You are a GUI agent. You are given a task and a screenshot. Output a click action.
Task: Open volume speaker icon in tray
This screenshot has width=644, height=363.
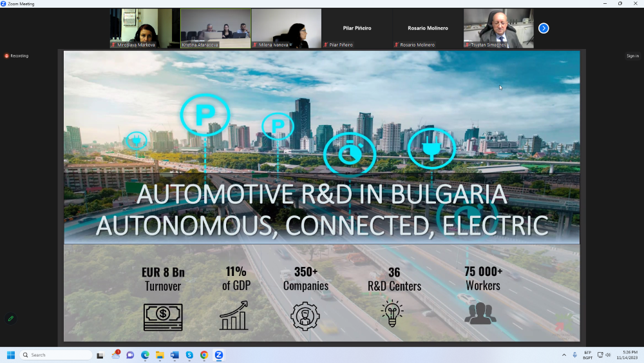click(608, 355)
